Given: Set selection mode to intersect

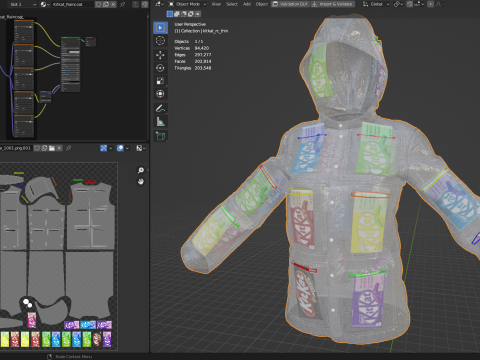Looking at the screenshot, I should pyautogui.click(x=198, y=14).
